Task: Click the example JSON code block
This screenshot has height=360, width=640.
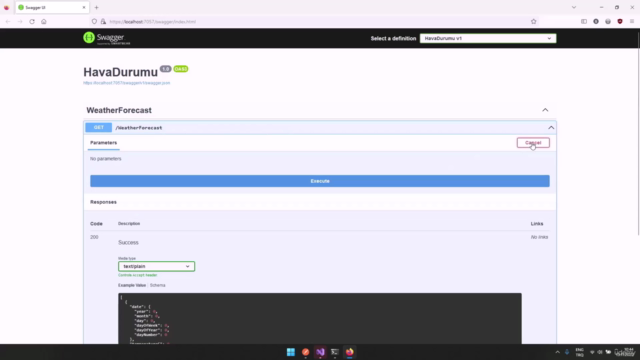Action: [320, 318]
